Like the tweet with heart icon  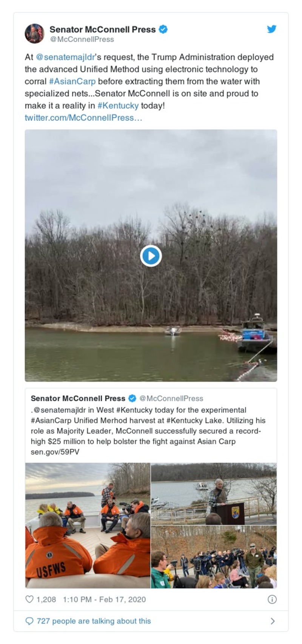pyautogui.click(x=29, y=599)
